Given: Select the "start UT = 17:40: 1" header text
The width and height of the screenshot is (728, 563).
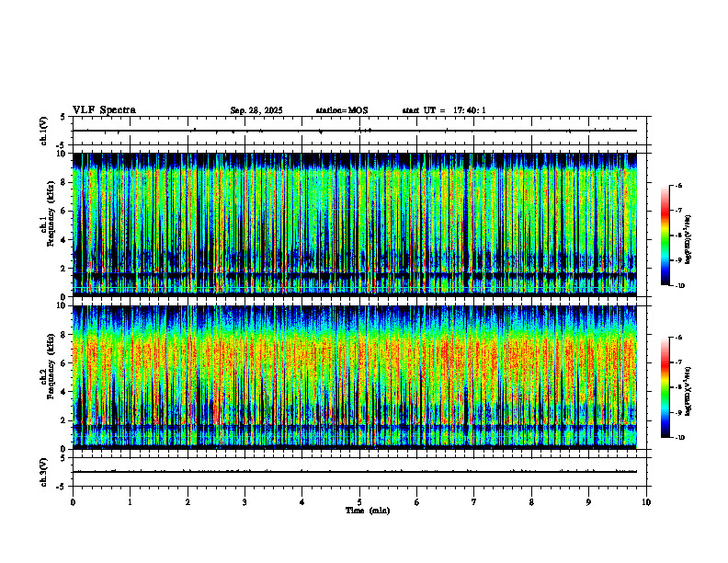Looking at the screenshot, I should point(444,110).
